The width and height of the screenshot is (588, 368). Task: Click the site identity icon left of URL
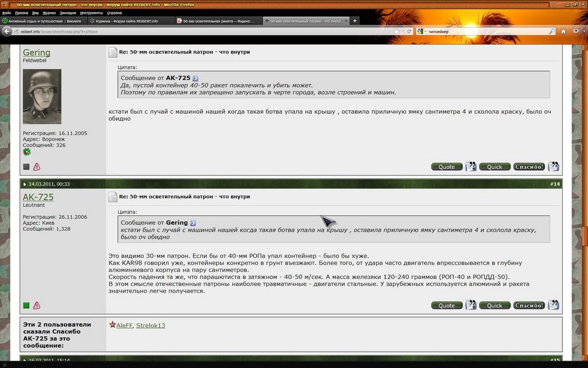click(17, 32)
